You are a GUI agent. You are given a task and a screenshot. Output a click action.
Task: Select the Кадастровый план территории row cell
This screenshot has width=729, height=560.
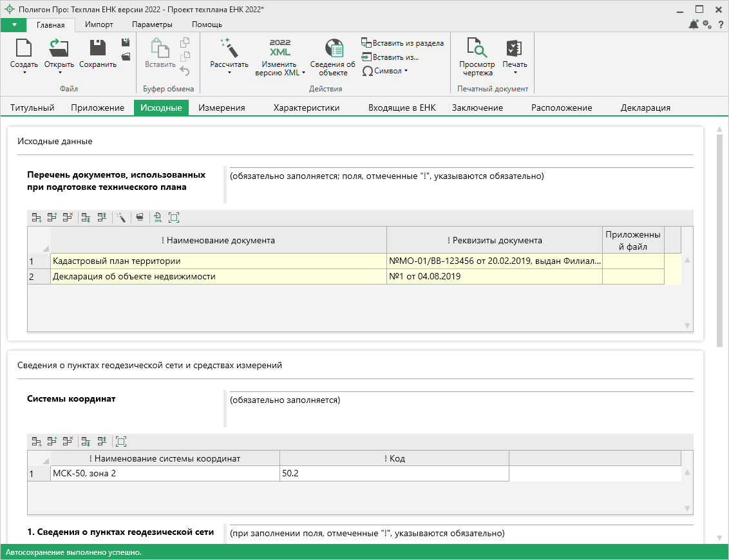pyautogui.click(x=218, y=261)
